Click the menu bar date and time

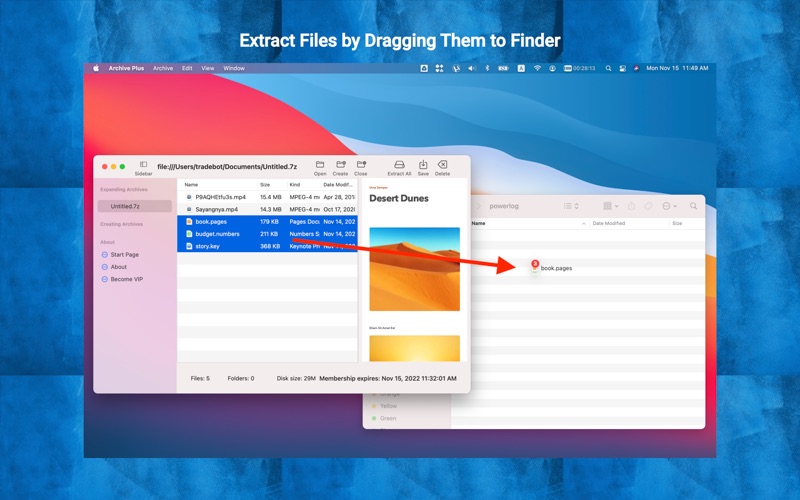tap(677, 68)
